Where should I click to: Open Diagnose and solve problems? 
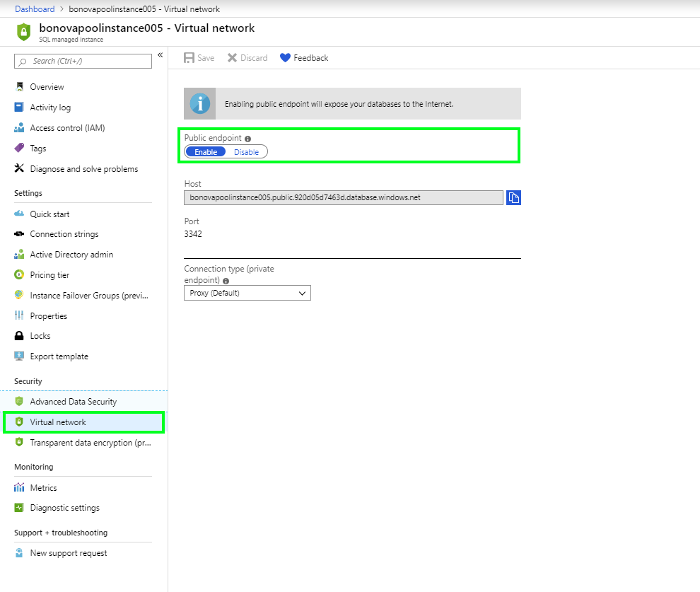84,169
